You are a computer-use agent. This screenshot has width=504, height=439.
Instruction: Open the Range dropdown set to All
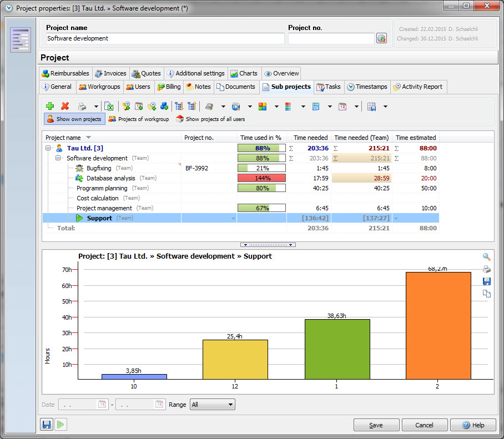(x=212, y=405)
